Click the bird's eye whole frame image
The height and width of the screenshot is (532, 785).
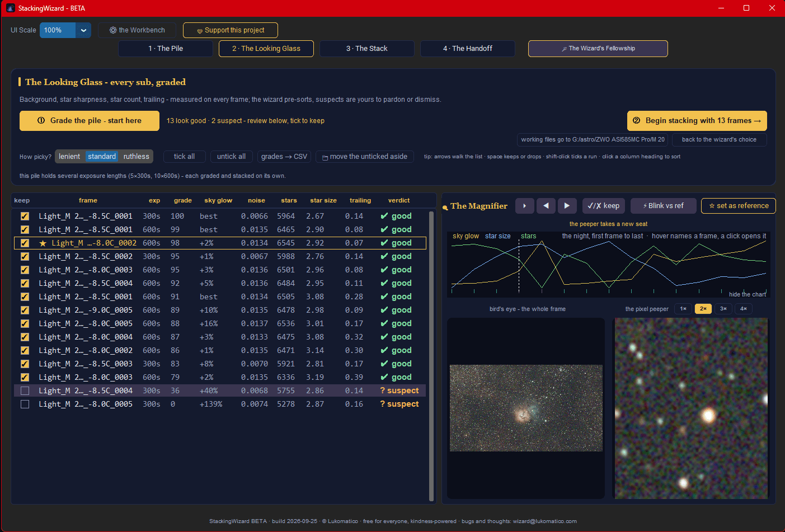click(526, 408)
